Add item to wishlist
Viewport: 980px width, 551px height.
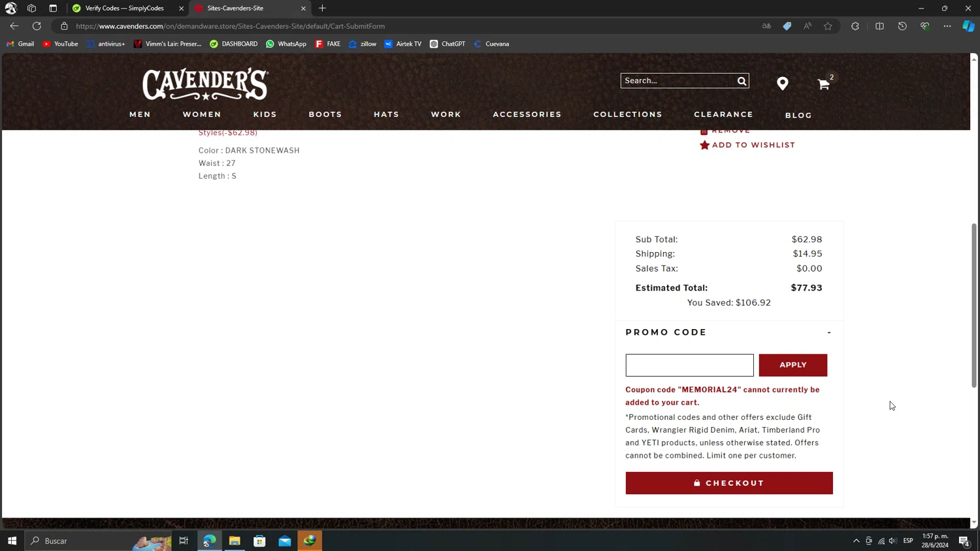pyautogui.click(x=747, y=145)
